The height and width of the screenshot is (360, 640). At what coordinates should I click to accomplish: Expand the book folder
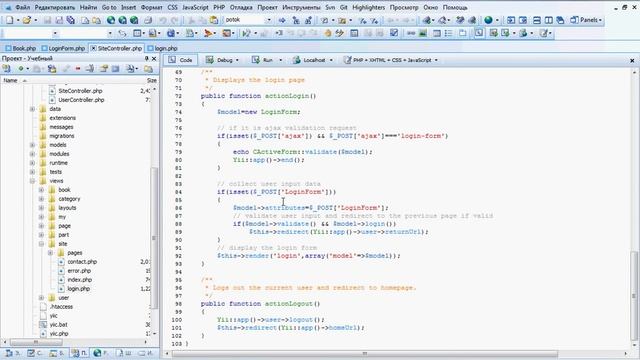[x=41, y=190]
